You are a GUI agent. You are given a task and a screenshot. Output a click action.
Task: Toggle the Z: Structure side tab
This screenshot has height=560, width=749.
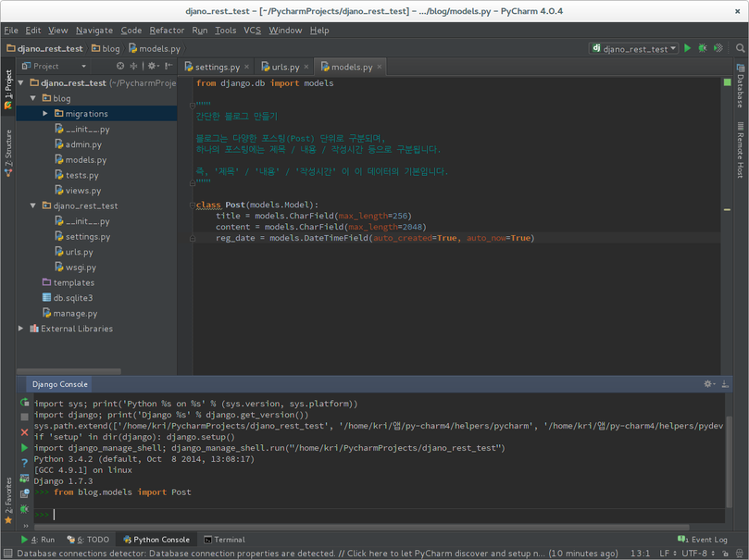pyautogui.click(x=8, y=154)
